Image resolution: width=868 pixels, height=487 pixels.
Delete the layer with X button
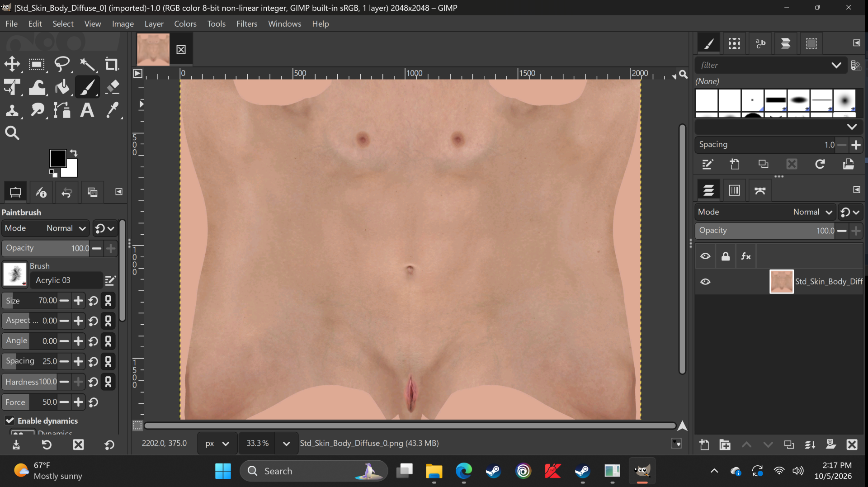852,445
